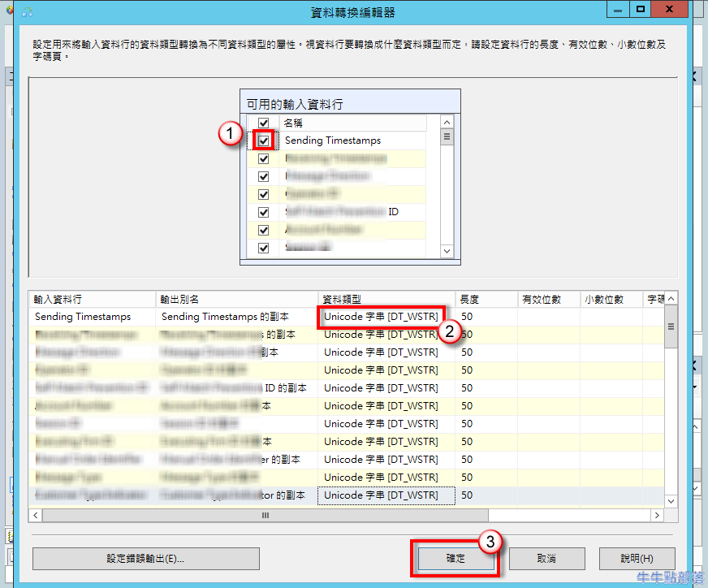Click the grid's vertical scrollbar down arrow
Image resolution: width=708 pixels, height=588 pixels.
pos(671,502)
